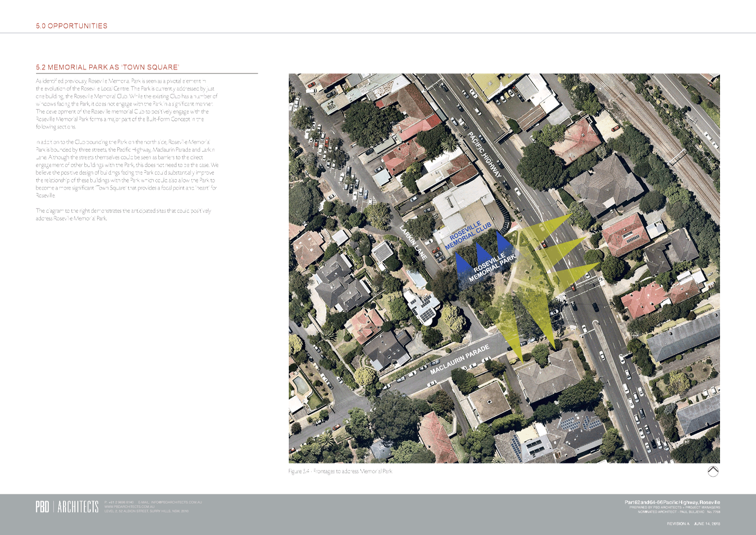The width and height of the screenshot is (756, 535).
Task: Click the 'Level 2, 52 Albion Street, Surry Hills' address line
Action: click(146, 511)
